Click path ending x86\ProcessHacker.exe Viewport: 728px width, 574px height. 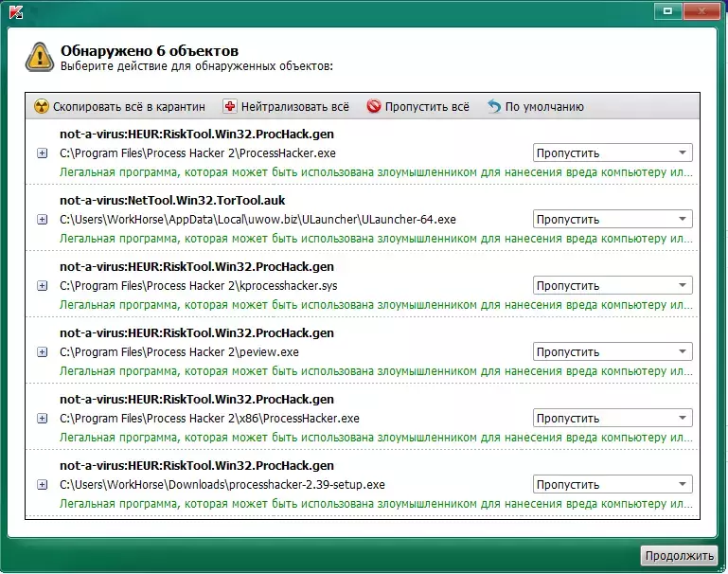209,419
